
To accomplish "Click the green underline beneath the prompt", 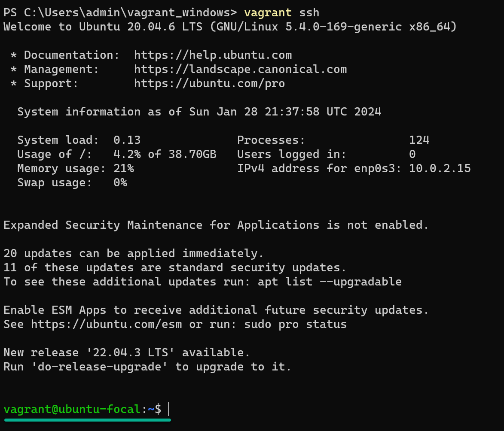I will (x=87, y=420).
